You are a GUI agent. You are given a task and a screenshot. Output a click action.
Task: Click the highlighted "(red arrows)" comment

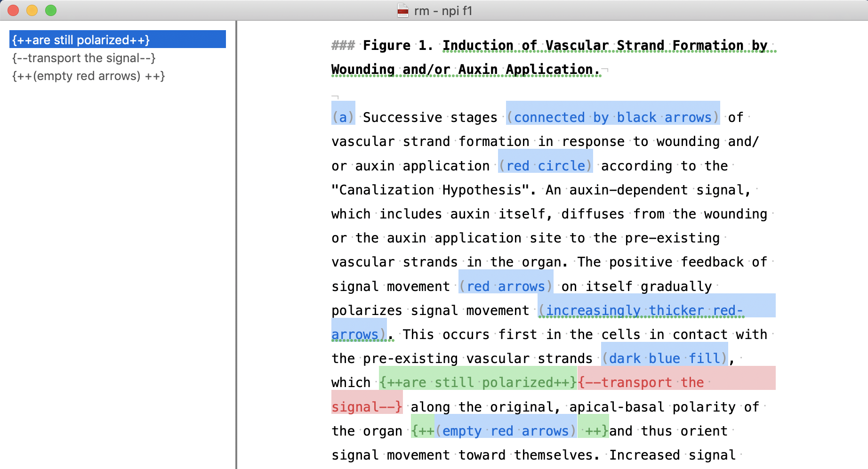506,286
